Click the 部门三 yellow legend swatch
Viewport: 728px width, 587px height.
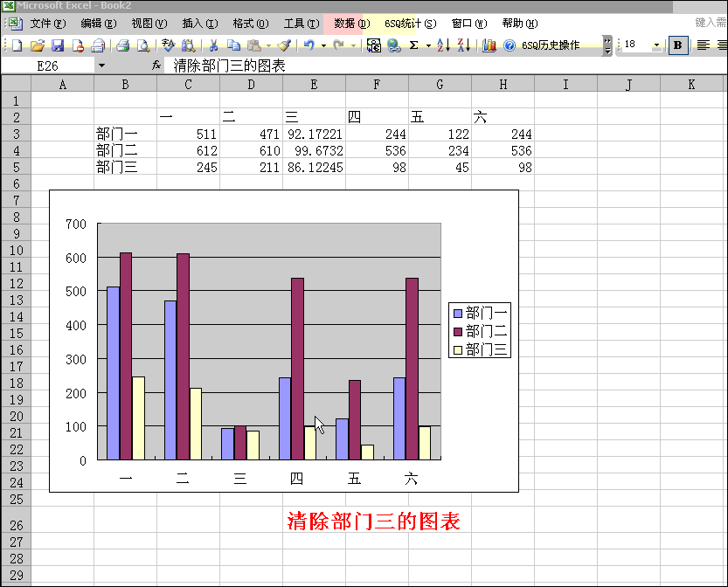458,350
